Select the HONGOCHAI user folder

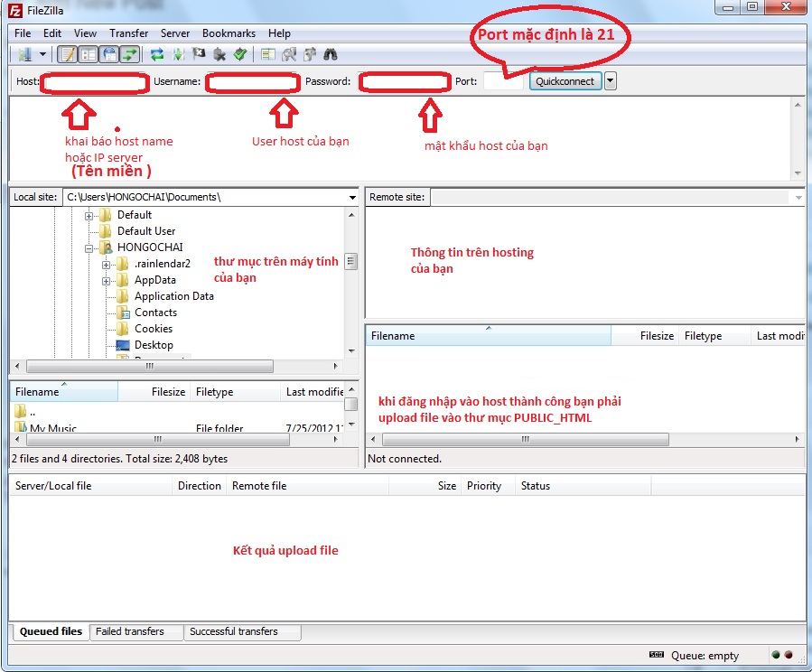click(x=150, y=247)
